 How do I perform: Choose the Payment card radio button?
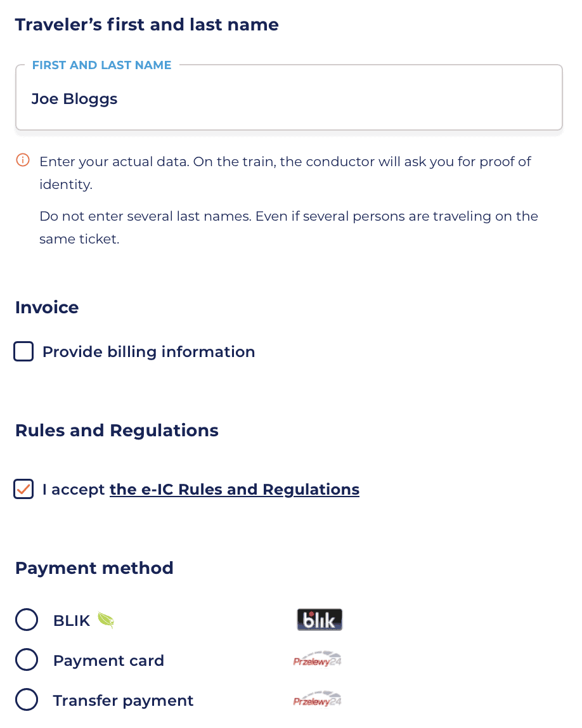pyautogui.click(x=27, y=660)
